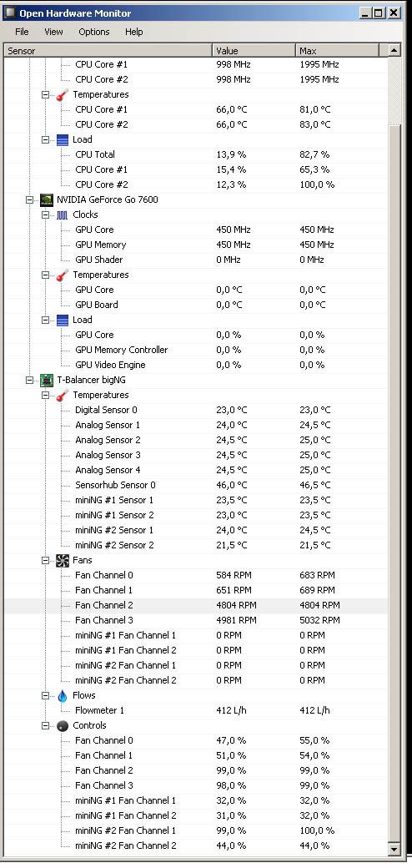Image resolution: width=412 pixels, height=868 pixels.
Task: Click the blue Load icon under NVIDIA GPU
Action: [x=63, y=320]
